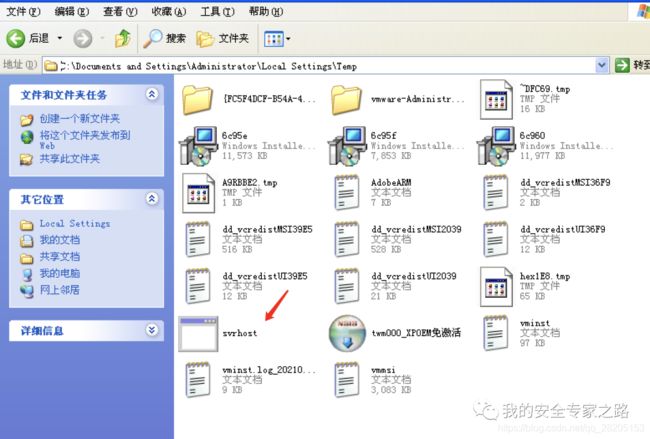650x439 pixels.
Task: Select the AdobeARM text document icon
Action: [347, 192]
